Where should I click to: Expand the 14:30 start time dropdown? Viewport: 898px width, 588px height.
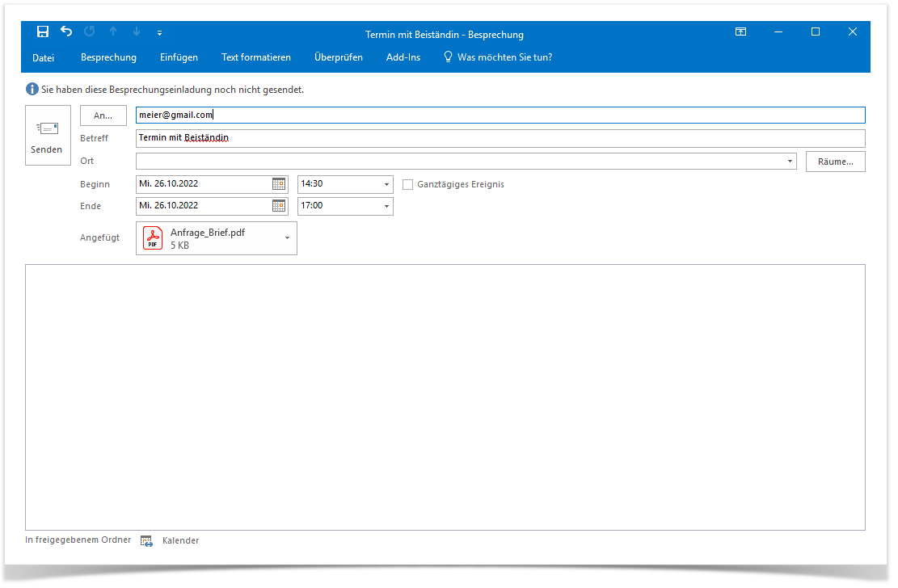tap(386, 184)
